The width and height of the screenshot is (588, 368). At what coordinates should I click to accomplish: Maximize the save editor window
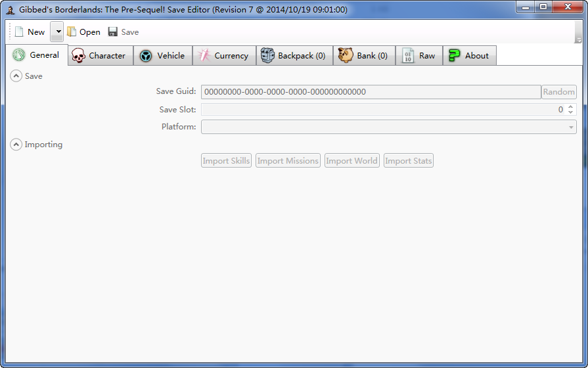click(543, 7)
